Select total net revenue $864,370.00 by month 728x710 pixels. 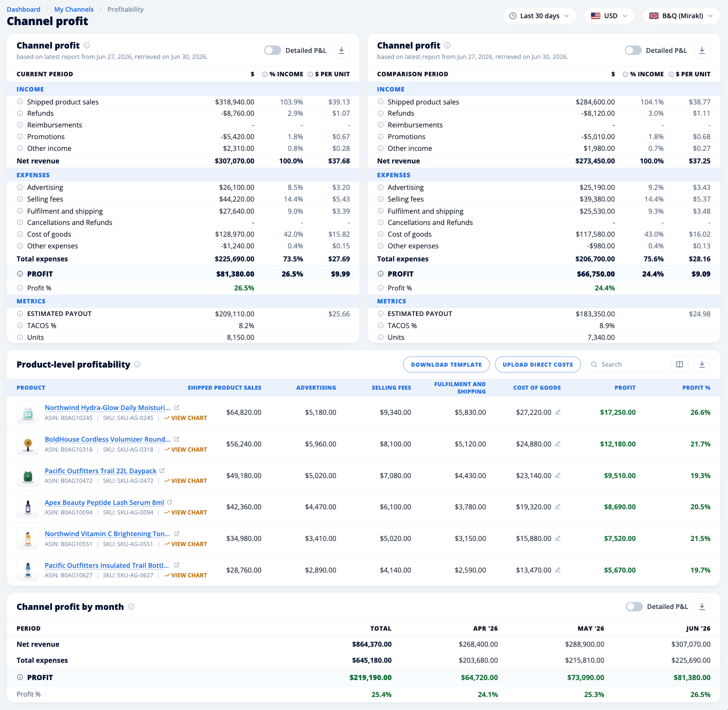tap(372, 645)
